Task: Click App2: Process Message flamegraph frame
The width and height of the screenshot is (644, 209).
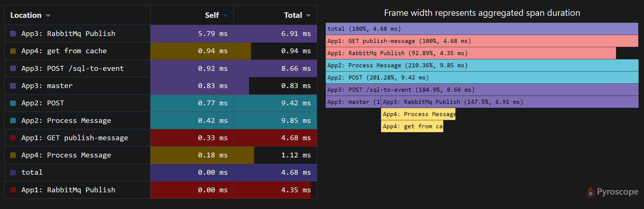Action: pyautogui.click(x=482, y=65)
